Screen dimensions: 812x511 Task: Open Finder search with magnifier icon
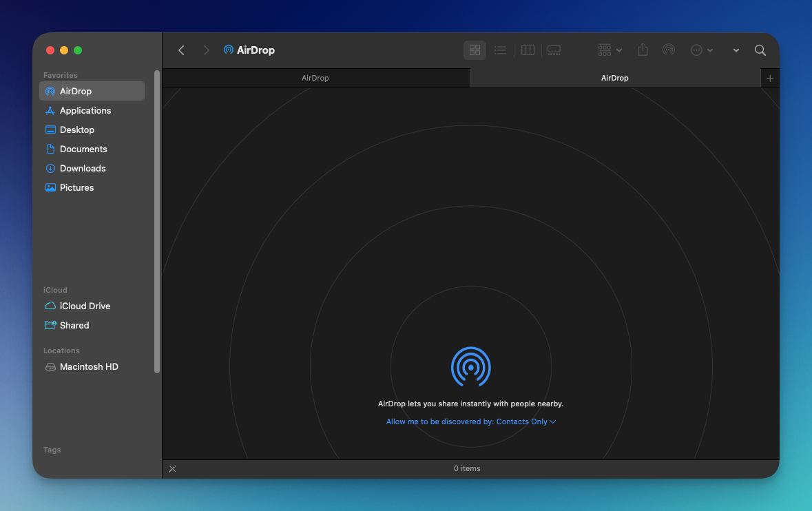(x=760, y=50)
